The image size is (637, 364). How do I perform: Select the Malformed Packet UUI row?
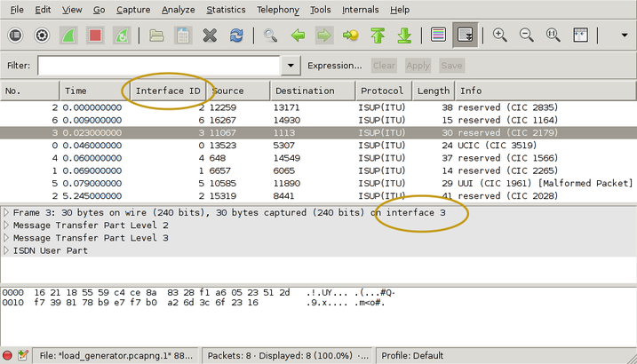318,183
